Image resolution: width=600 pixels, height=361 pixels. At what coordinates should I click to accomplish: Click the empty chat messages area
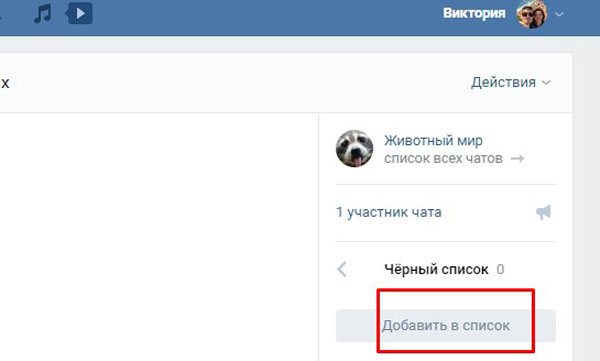(x=159, y=237)
